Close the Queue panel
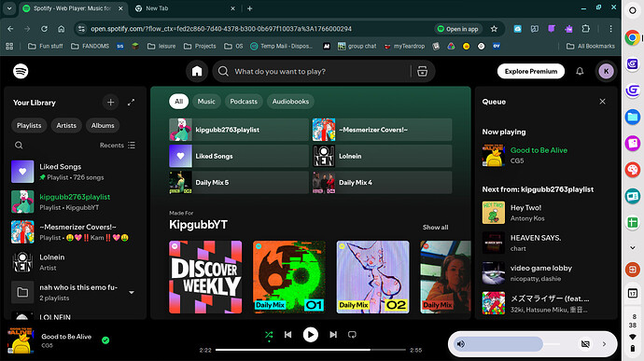 602,102
